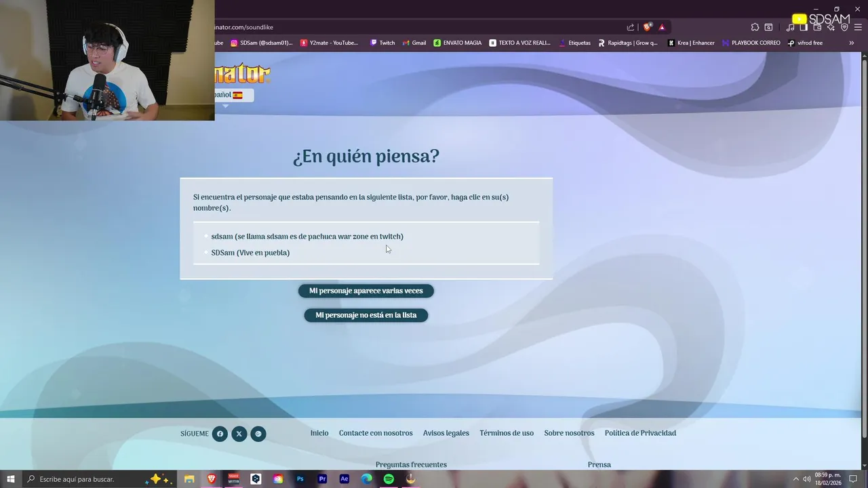
Task: Click the share page icon in address bar
Action: 631,27
